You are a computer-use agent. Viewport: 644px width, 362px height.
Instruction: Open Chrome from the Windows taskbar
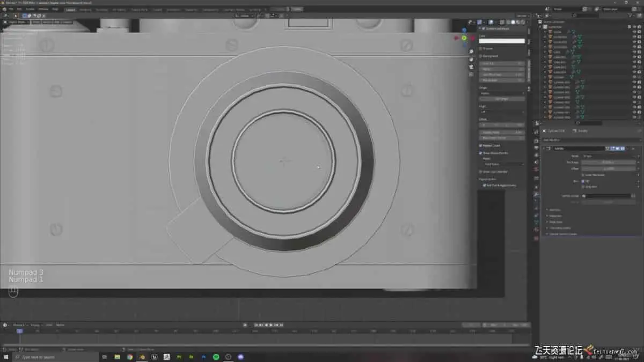pyautogui.click(x=129, y=357)
